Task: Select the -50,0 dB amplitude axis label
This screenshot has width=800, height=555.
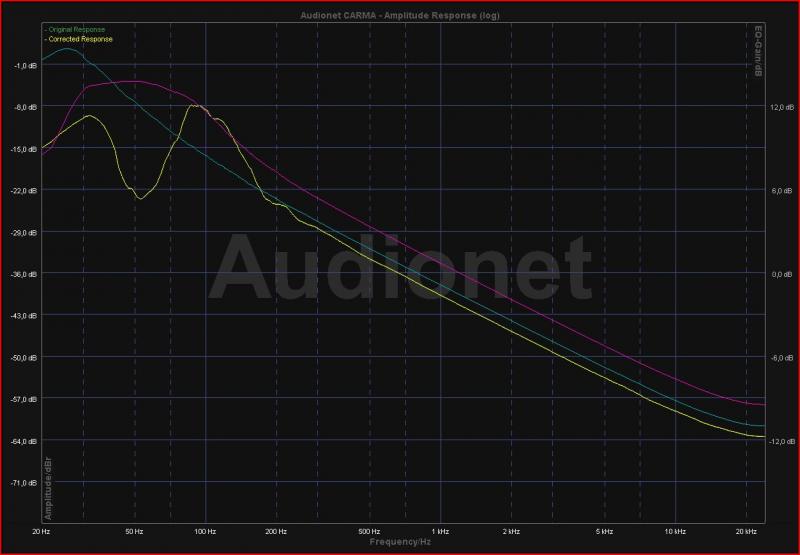Action: pos(24,358)
